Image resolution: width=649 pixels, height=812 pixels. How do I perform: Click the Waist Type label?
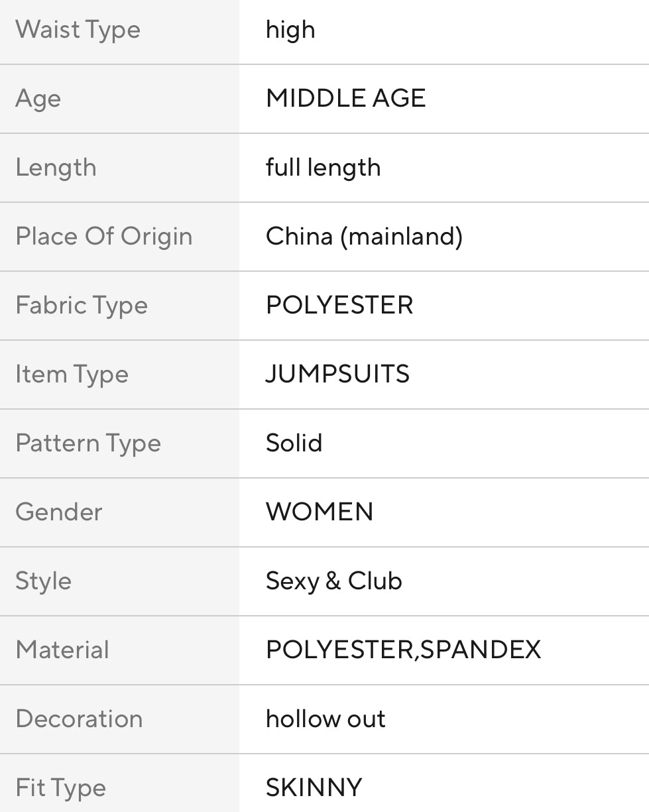78,30
